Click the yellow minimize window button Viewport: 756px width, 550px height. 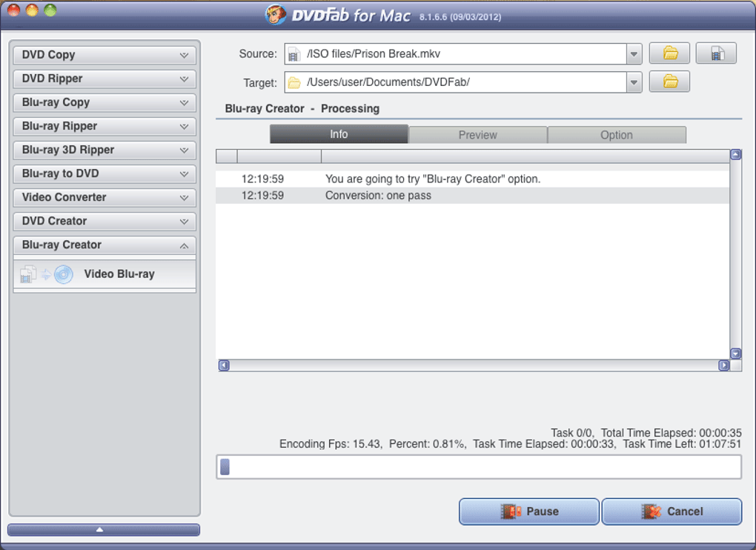pyautogui.click(x=32, y=10)
